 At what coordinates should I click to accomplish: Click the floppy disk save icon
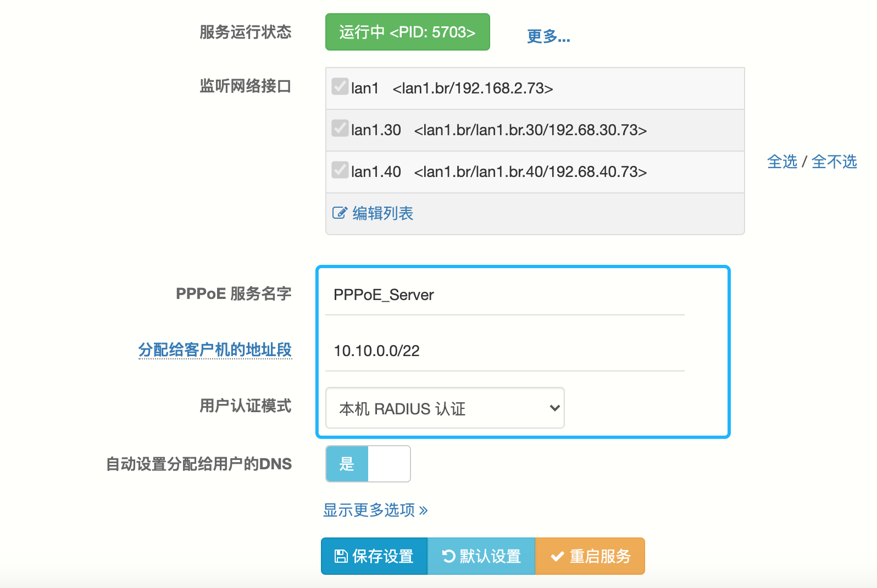coord(341,556)
